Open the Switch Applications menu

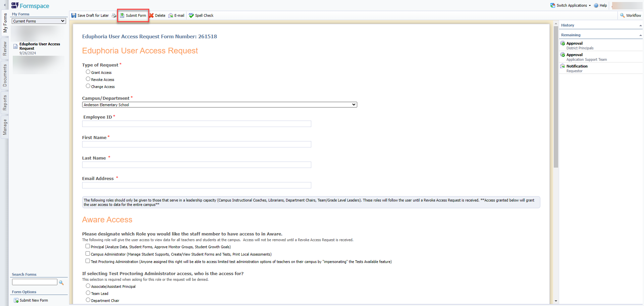(571, 5)
